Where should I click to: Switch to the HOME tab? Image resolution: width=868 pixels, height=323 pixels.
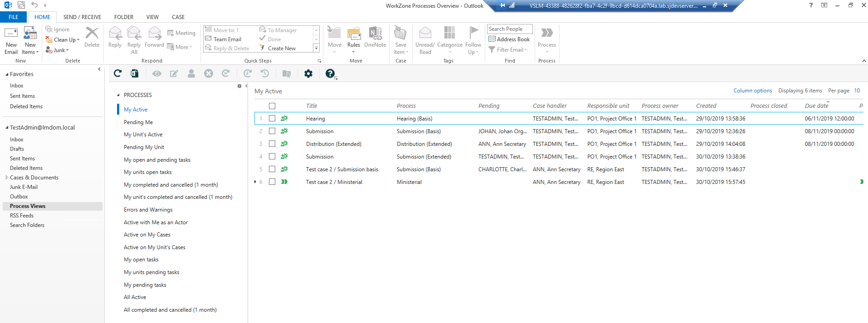click(43, 17)
